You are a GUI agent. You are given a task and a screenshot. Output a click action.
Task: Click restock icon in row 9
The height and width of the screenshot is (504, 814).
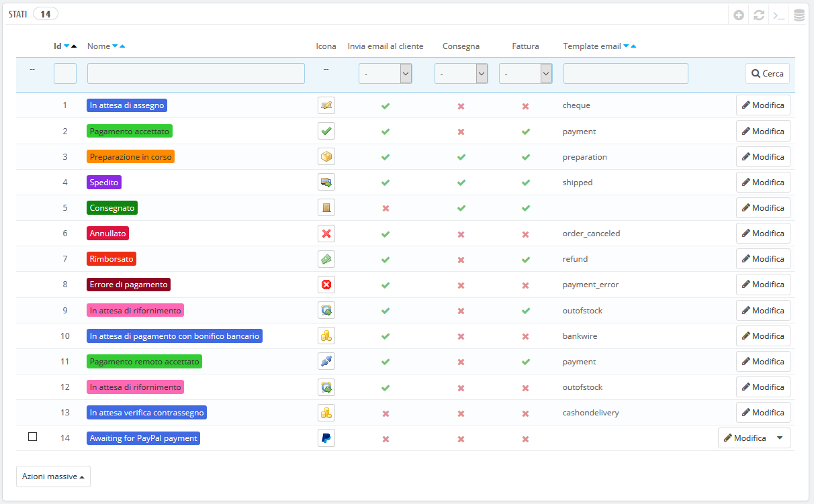[x=326, y=310]
